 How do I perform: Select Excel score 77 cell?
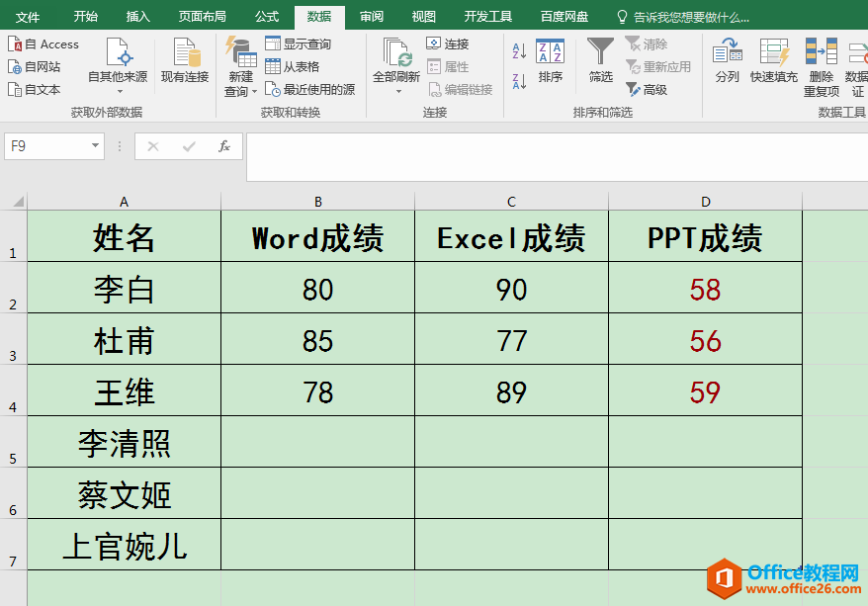(x=511, y=339)
